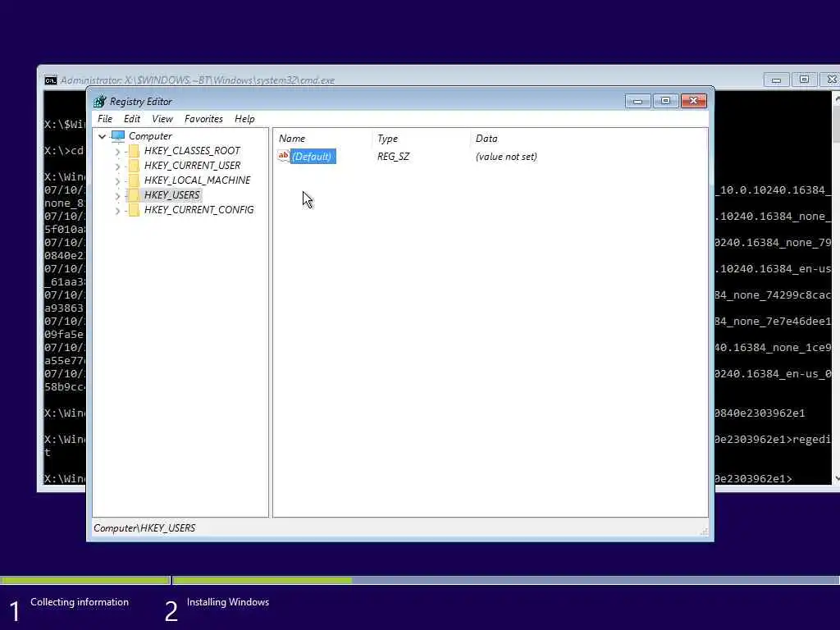Expand the HKEY_CURRENT_USER branch arrow
The height and width of the screenshot is (630, 840).
point(117,166)
